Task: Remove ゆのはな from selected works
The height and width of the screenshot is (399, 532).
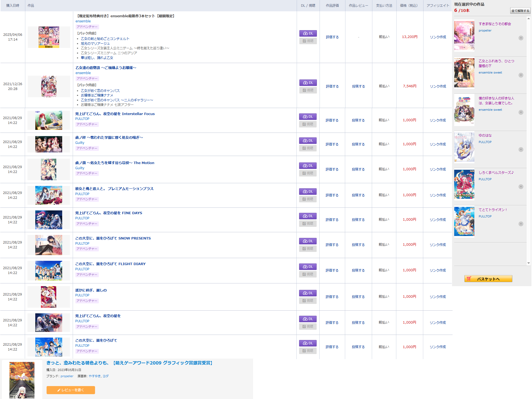Action: point(521,150)
